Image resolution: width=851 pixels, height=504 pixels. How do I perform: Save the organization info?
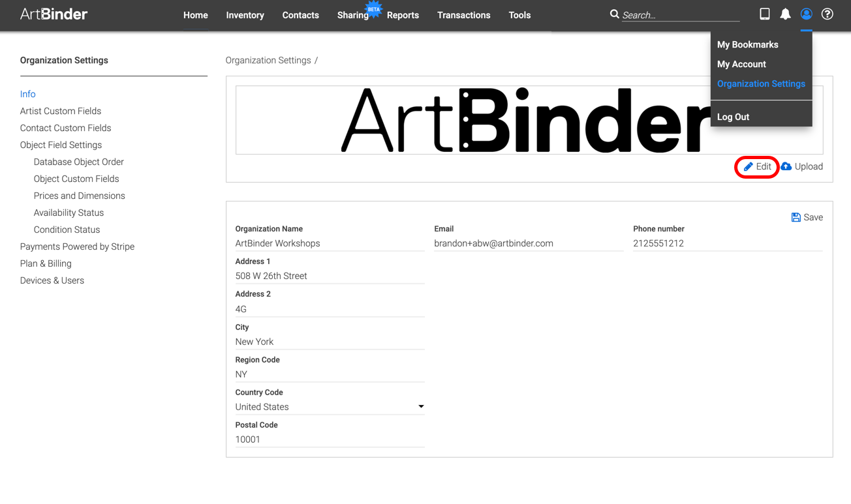coord(807,217)
